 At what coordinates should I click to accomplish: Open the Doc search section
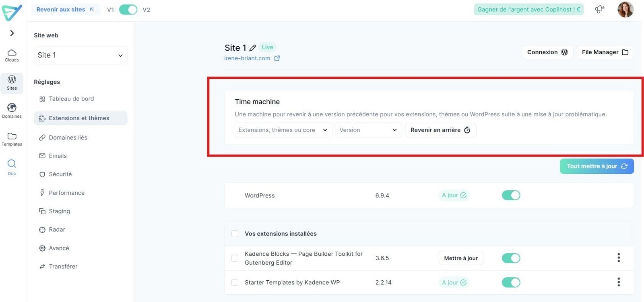pos(12,167)
